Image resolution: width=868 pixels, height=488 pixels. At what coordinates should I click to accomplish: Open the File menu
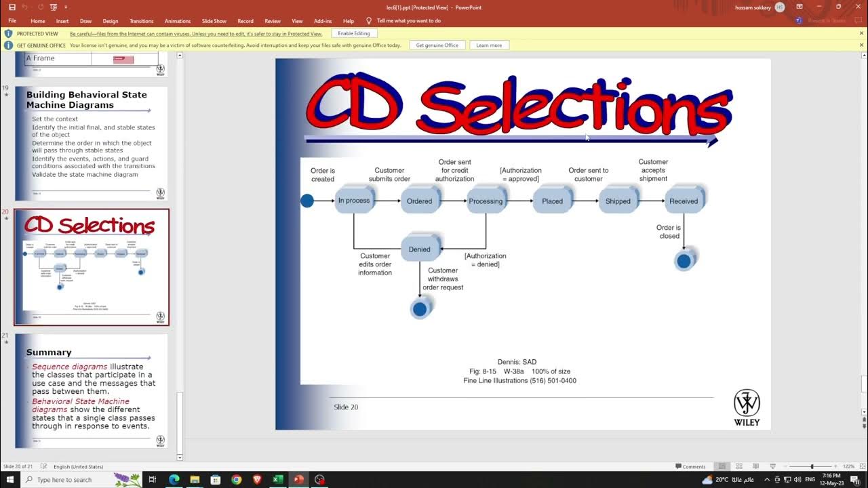[12, 21]
